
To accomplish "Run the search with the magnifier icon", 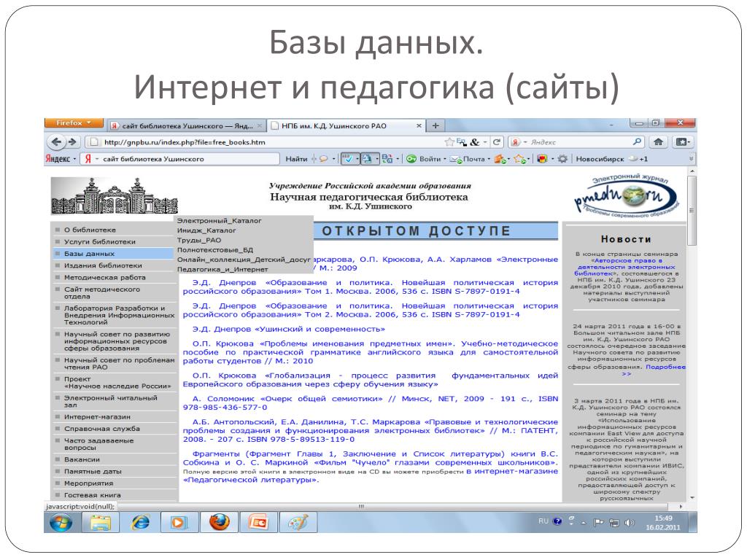I will pos(637,142).
